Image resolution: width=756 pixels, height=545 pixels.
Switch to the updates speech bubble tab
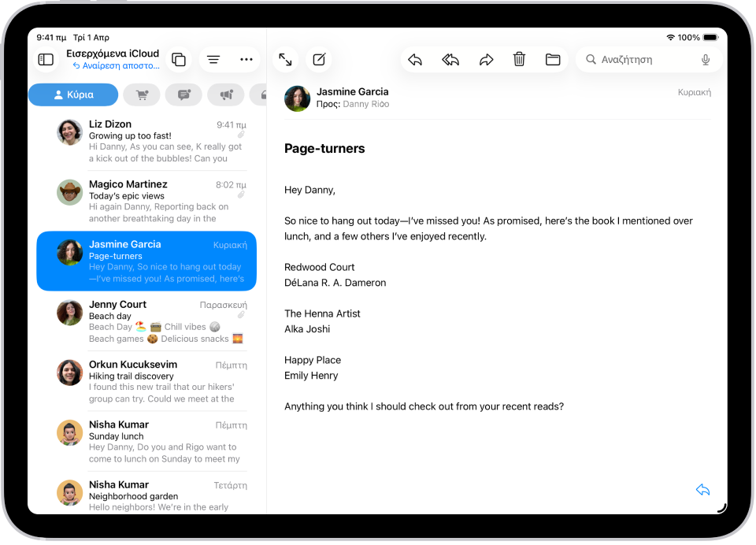click(x=183, y=95)
